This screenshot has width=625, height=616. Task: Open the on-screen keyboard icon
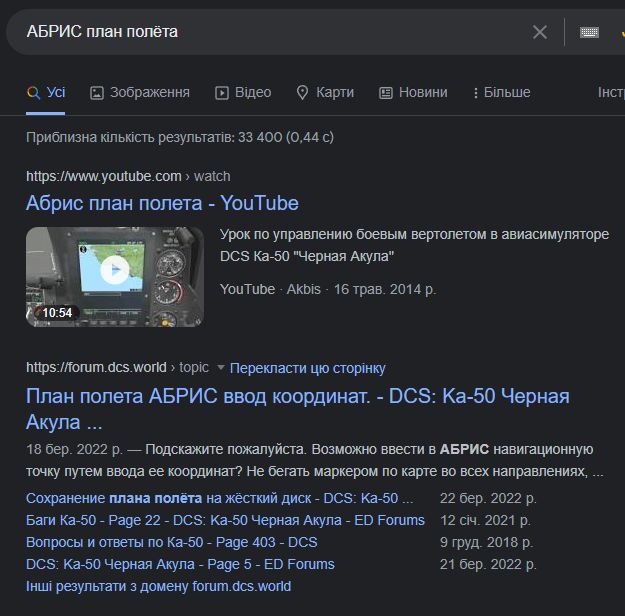point(589,32)
